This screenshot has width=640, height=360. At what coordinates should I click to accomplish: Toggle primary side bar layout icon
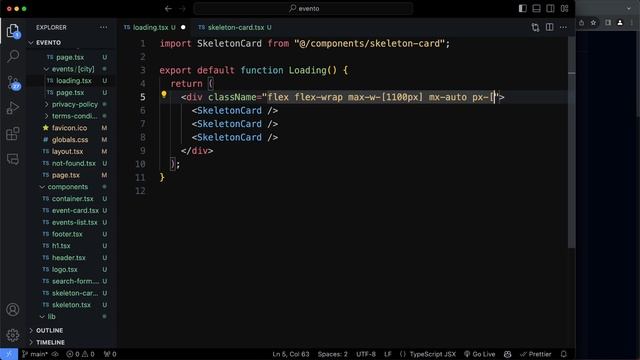(522, 9)
